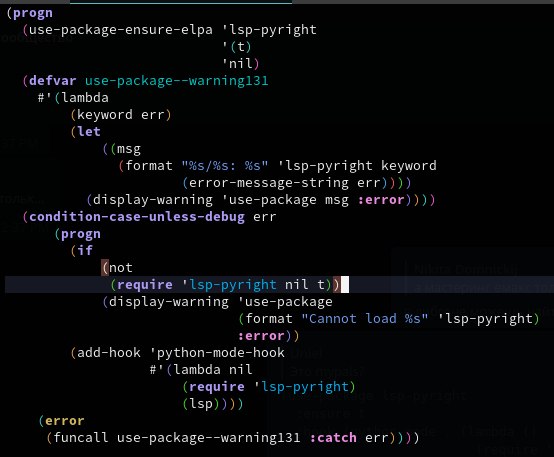Click the top-level progn on the first line
Viewport: 554px width, 457px height.
[x=33, y=13]
